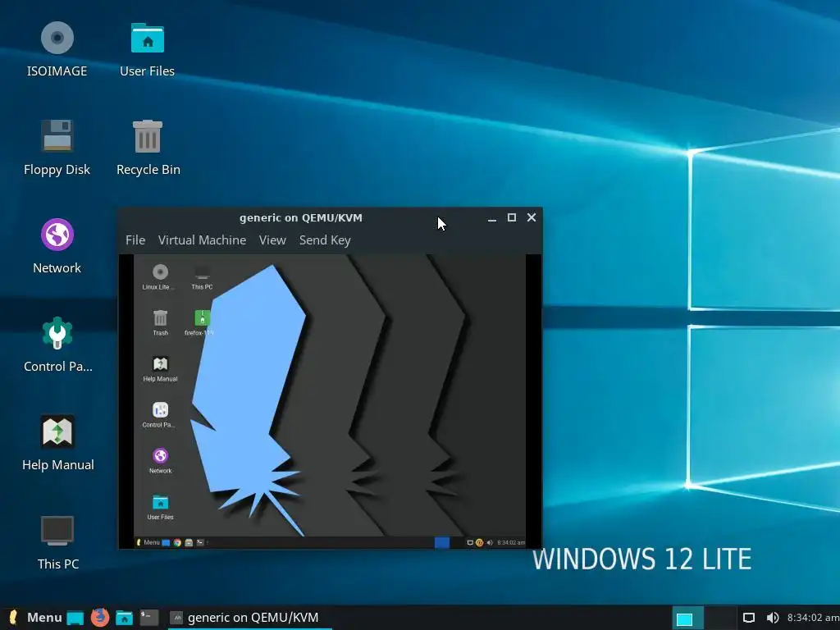
Task: Maximize the generic on QEMU/KVM window
Action: point(512,217)
